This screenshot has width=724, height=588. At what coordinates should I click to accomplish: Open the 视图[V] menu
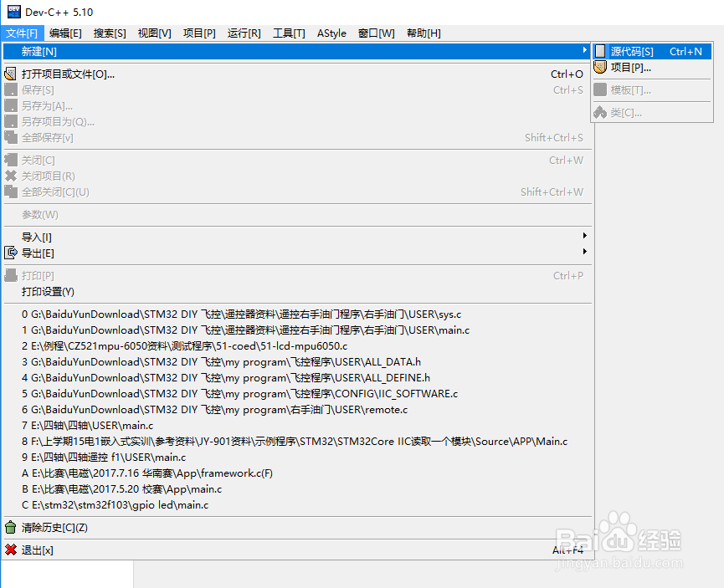coord(155,33)
